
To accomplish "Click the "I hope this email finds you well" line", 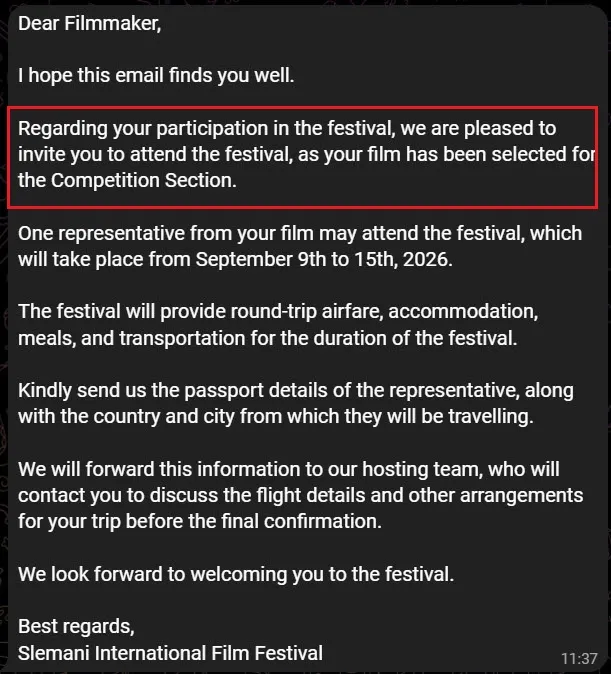I will pyautogui.click(x=156, y=76).
